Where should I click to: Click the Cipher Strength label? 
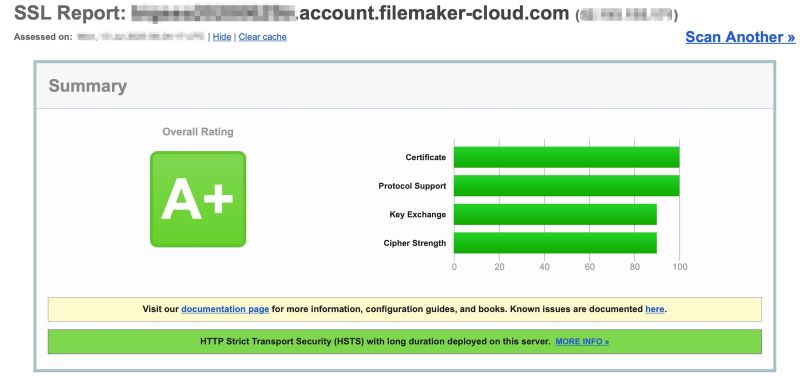(415, 243)
